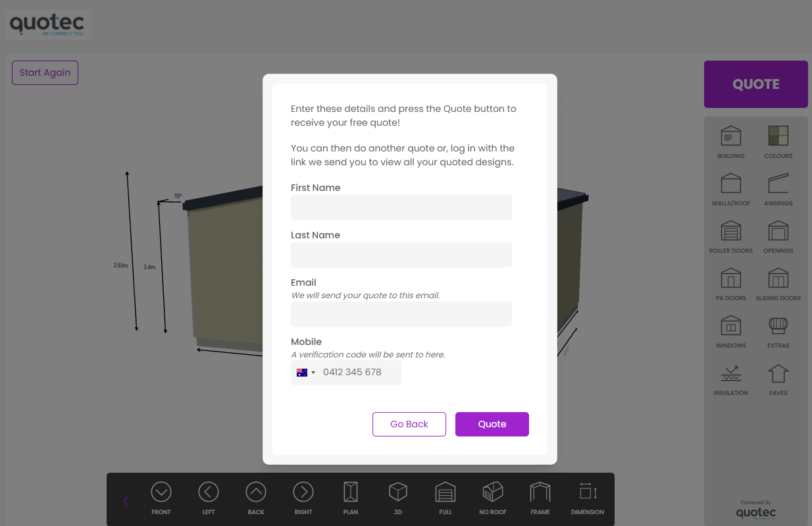The width and height of the screenshot is (812, 526).
Task: Select the Sliding Doors icon
Action: pos(778,278)
